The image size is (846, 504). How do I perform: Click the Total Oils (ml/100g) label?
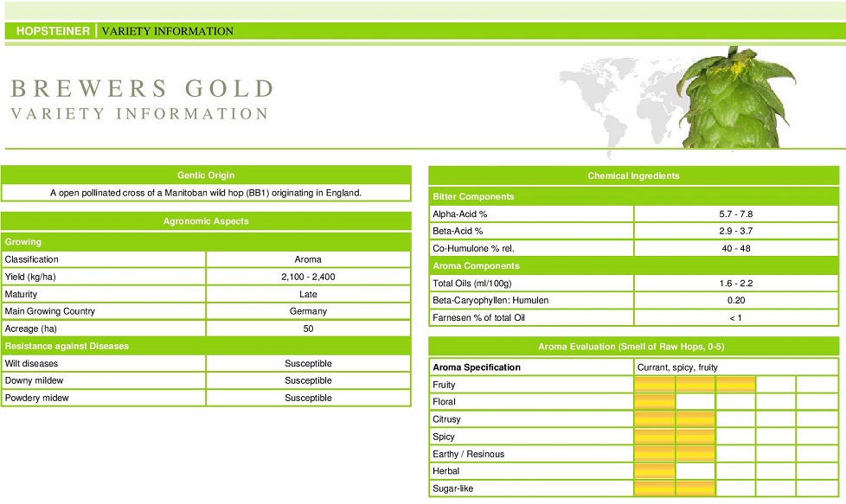(x=472, y=284)
